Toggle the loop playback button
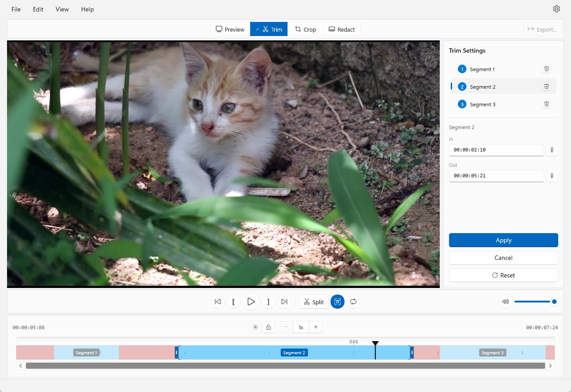Screen dimensions: 571x392 pyautogui.click(x=353, y=302)
